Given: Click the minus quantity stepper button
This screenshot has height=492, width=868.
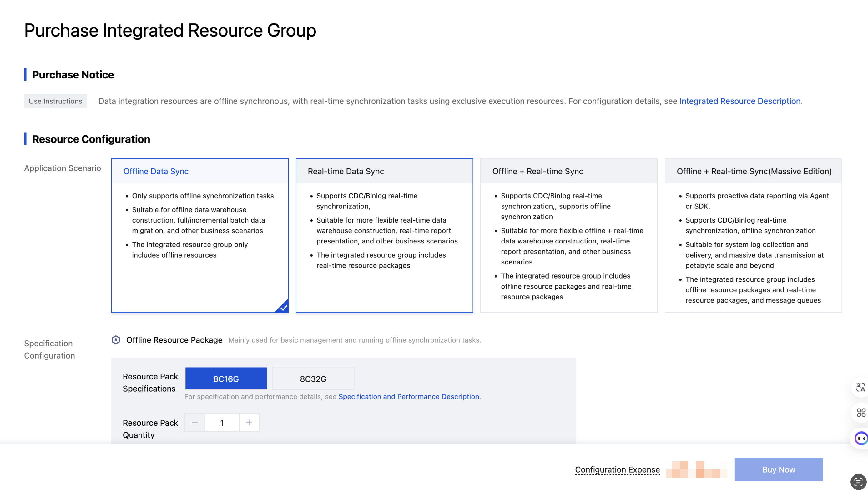Looking at the screenshot, I should pos(195,422).
